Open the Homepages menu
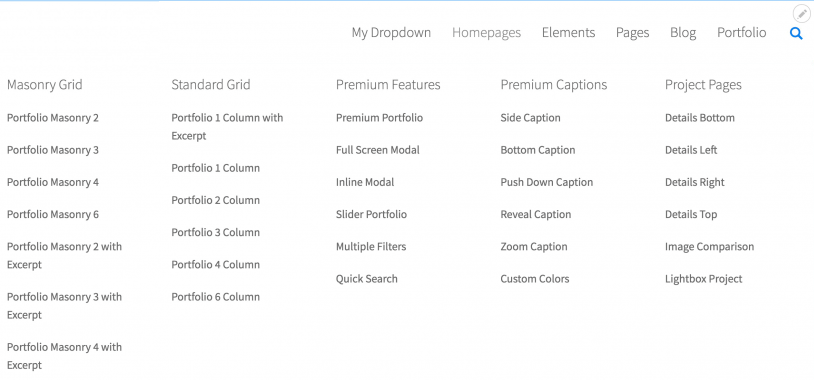 (486, 33)
